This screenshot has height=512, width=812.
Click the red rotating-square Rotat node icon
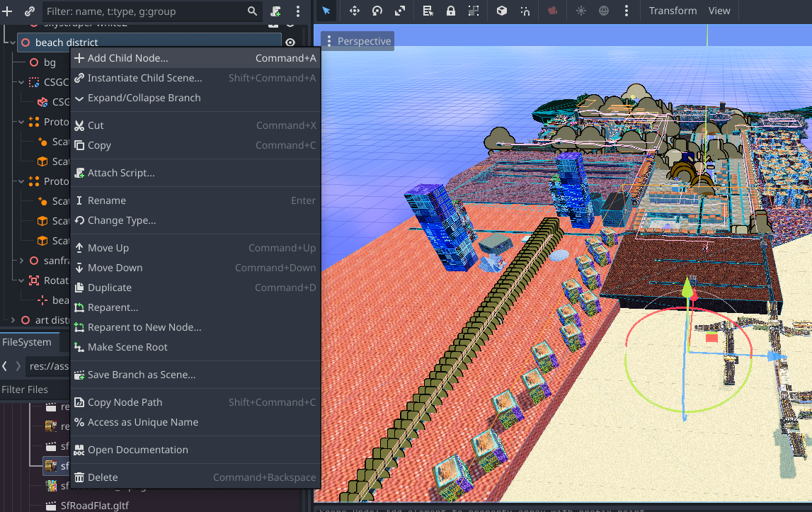pyautogui.click(x=34, y=280)
